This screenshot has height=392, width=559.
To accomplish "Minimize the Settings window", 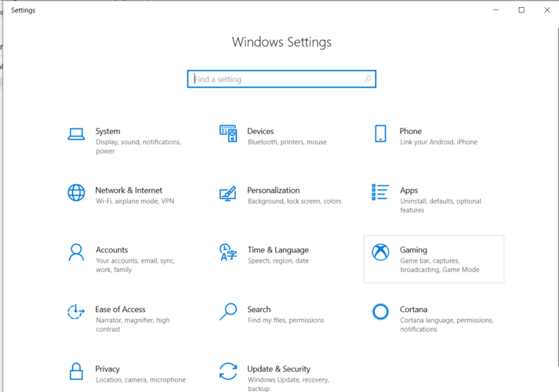I will [496, 10].
